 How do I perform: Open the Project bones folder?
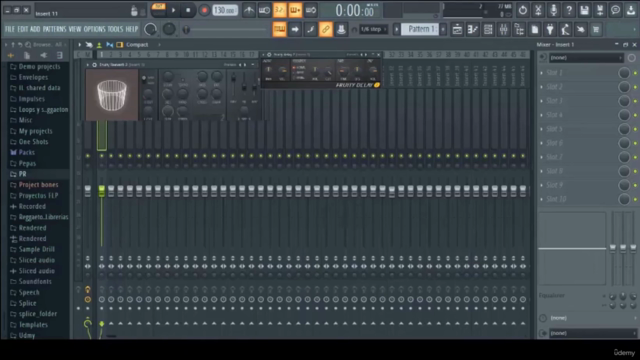(38, 184)
